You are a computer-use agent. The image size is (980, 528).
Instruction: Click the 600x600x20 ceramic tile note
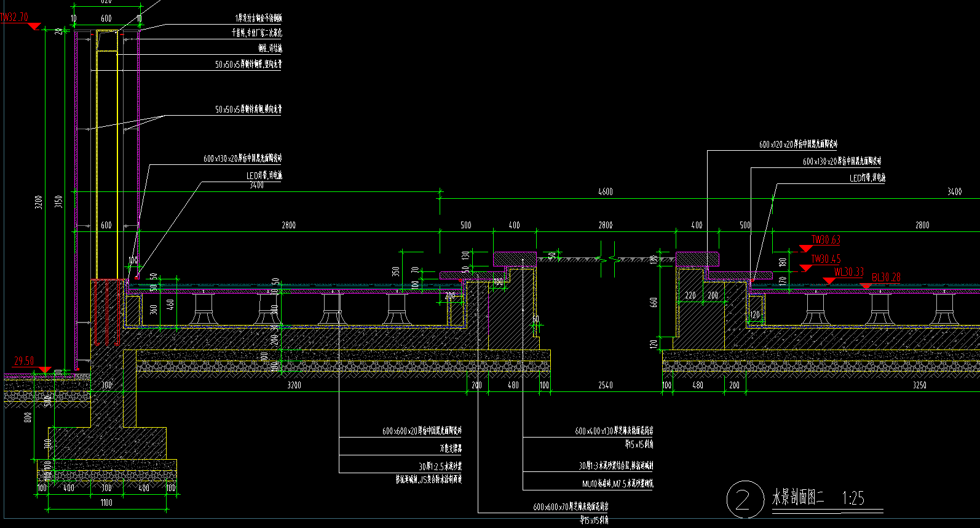click(422, 431)
